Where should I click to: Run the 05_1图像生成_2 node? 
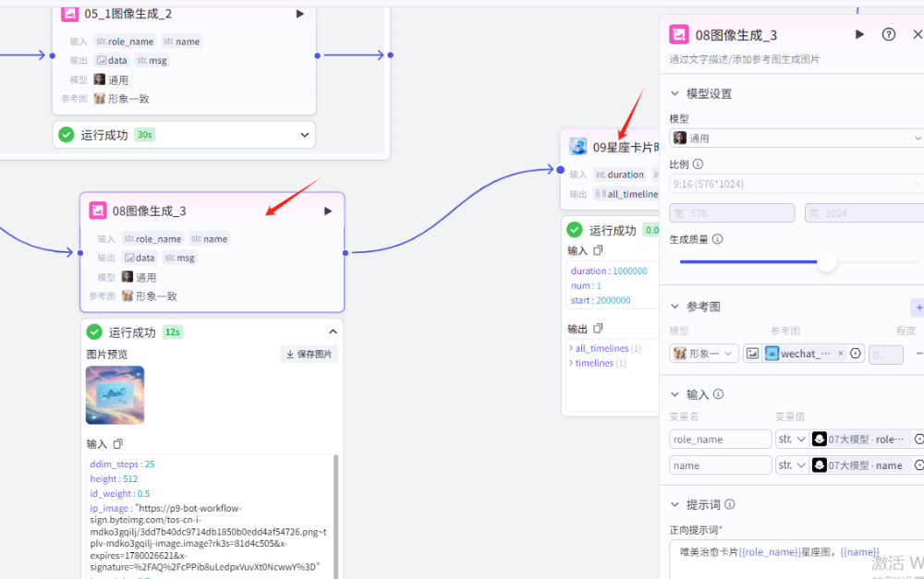pos(298,14)
